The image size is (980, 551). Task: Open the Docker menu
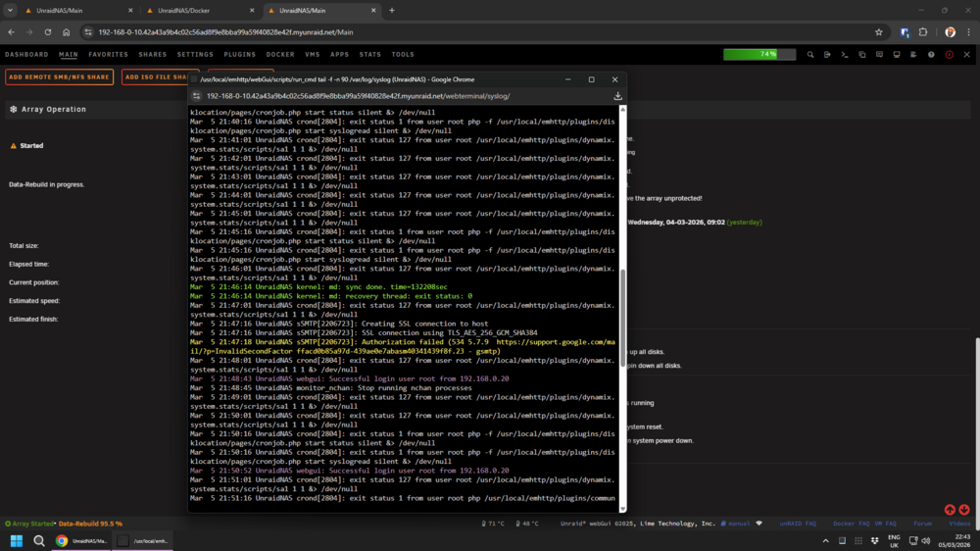(x=280, y=54)
